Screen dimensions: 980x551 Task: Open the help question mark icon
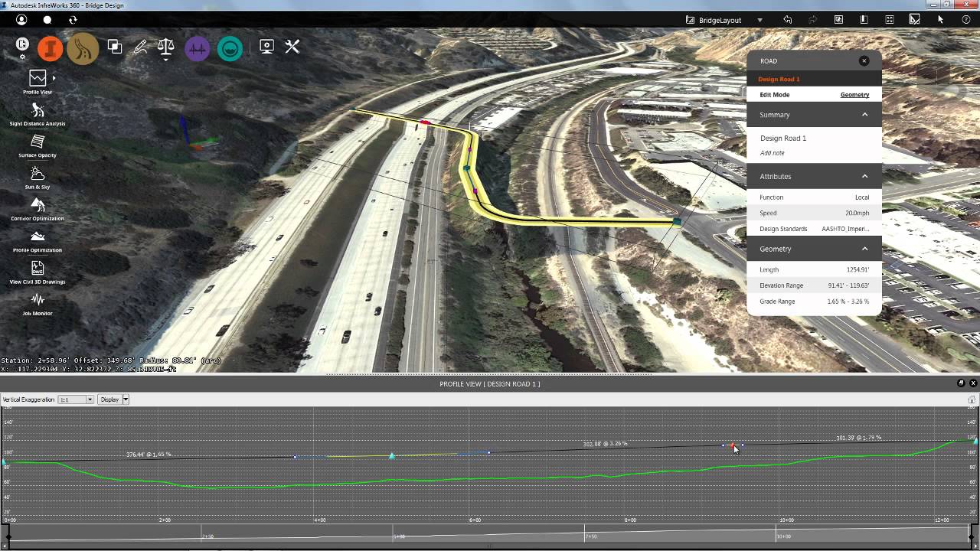[966, 20]
